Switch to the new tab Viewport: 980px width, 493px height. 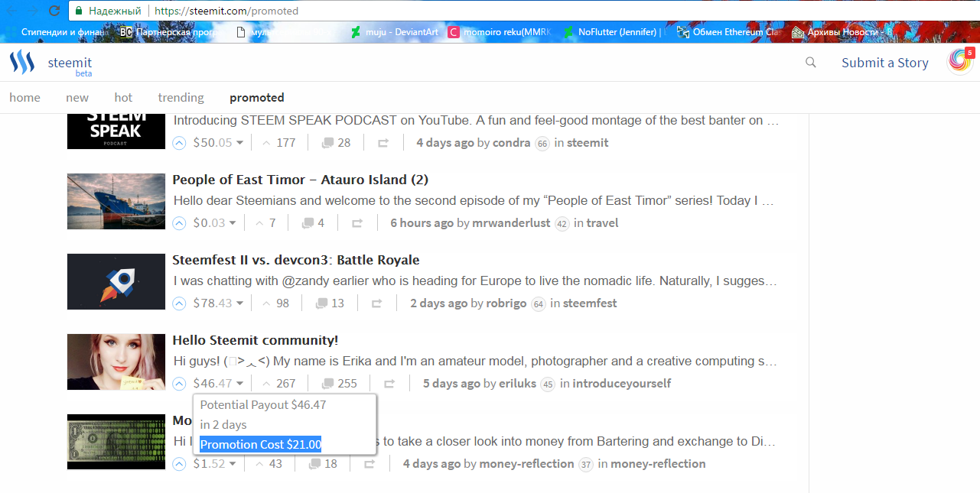click(77, 98)
